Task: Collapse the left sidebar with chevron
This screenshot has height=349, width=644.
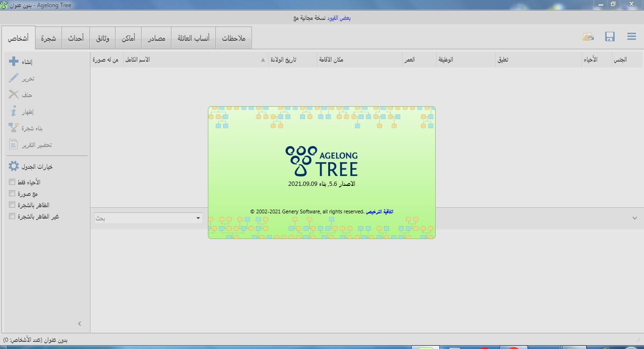Action: tap(80, 323)
